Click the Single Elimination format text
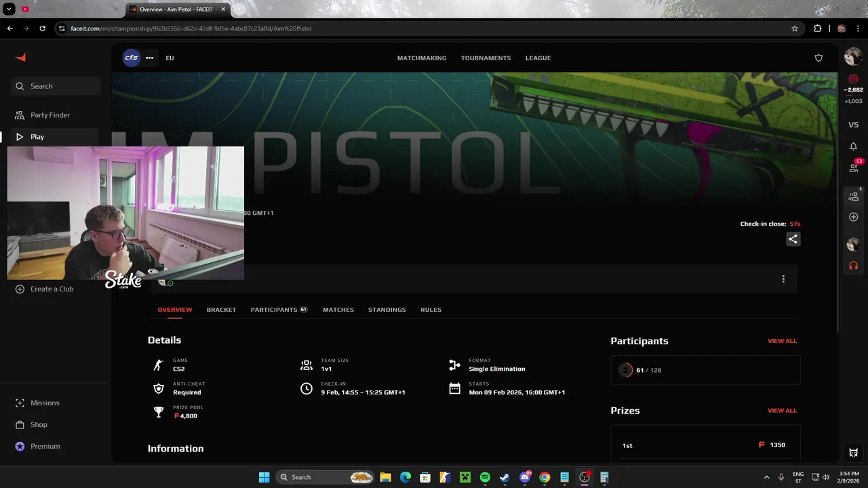The image size is (868, 488). click(x=497, y=369)
